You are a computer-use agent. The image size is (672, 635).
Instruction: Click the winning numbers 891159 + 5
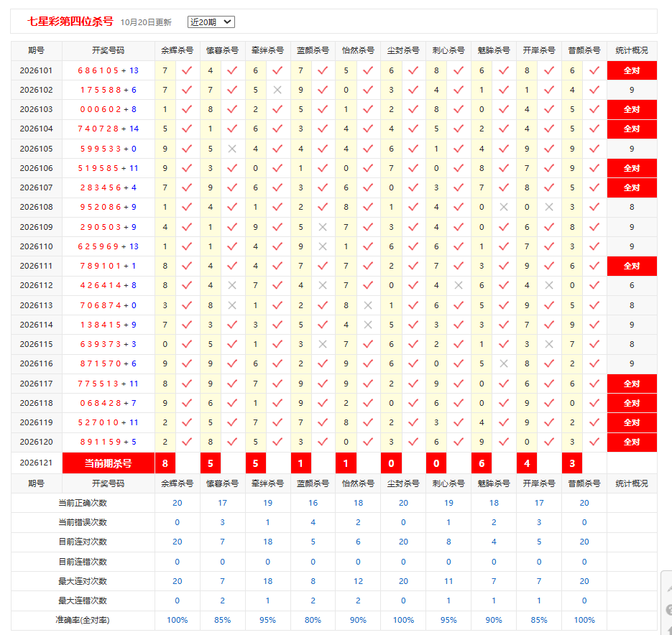[109, 442]
